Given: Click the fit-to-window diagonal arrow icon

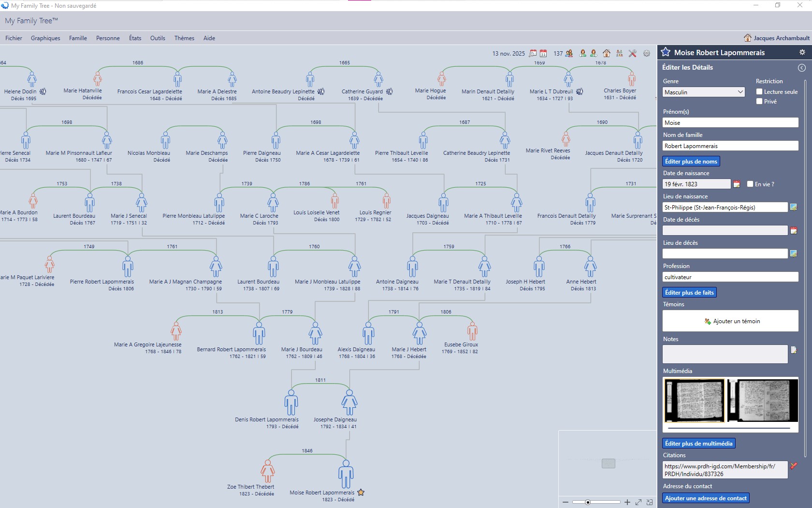Looking at the screenshot, I should pyautogui.click(x=638, y=502).
